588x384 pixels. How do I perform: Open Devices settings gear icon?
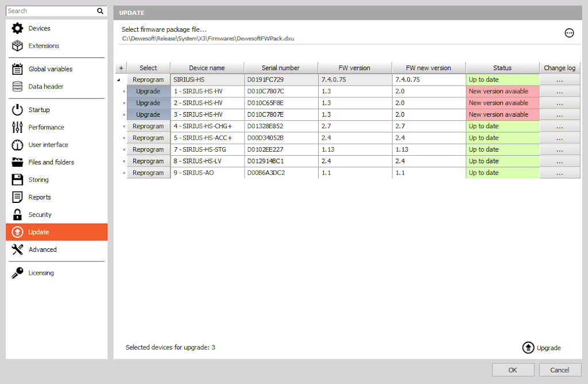point(17,28)
